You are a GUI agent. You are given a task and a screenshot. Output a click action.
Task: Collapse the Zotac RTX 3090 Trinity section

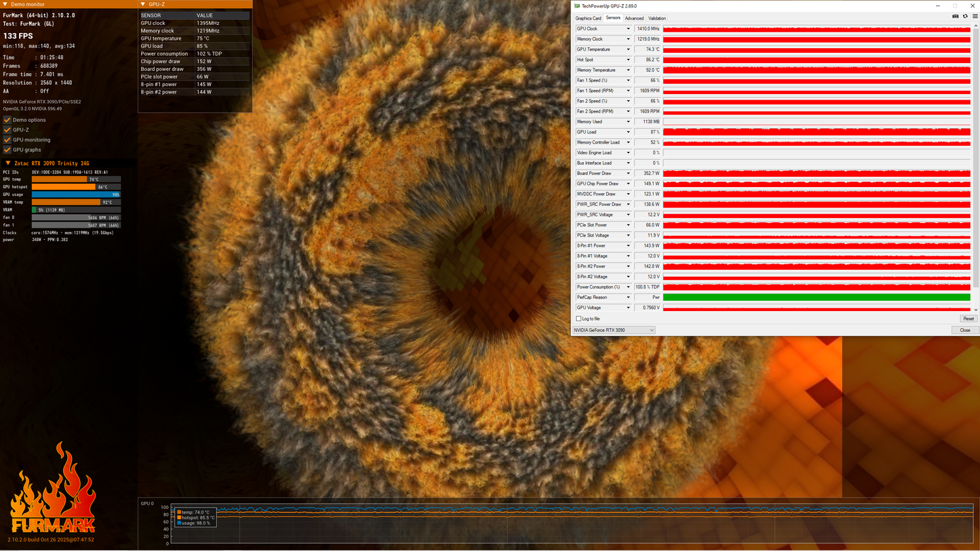pyautogui.click(x=7, y=163)
